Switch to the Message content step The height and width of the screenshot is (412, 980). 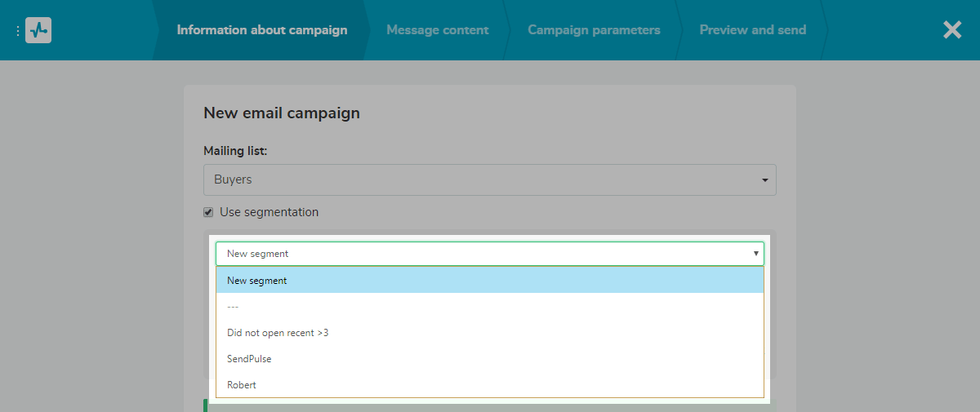coord(437,30)
